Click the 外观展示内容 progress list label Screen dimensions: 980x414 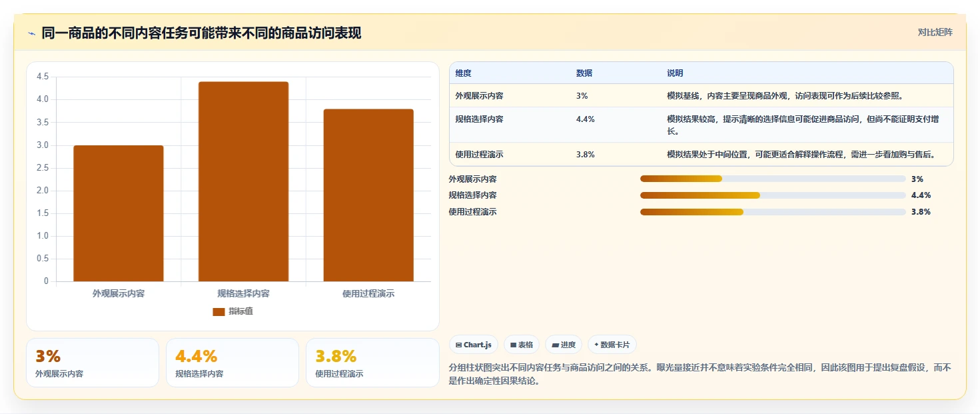tap(473, 179)
